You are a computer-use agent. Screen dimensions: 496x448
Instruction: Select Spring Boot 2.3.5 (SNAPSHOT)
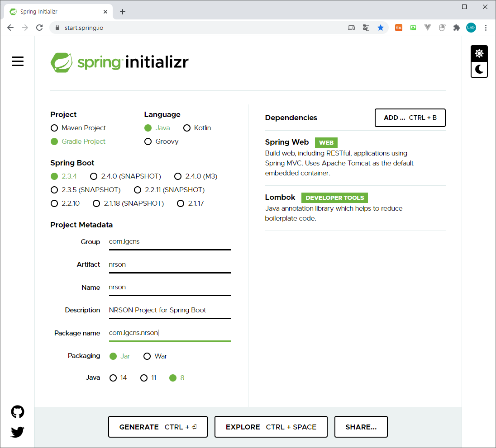pyautogui.click(x=86, y=190)
